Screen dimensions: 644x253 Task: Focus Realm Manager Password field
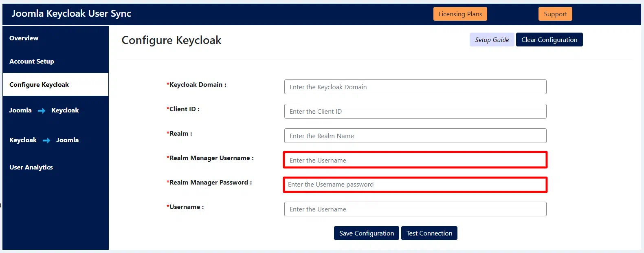point(415,185)
